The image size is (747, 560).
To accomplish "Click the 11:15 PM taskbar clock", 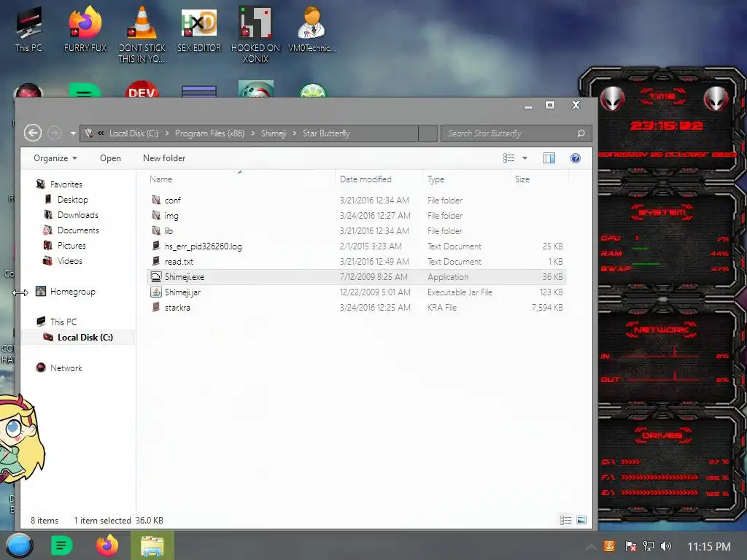I will 709,547.
